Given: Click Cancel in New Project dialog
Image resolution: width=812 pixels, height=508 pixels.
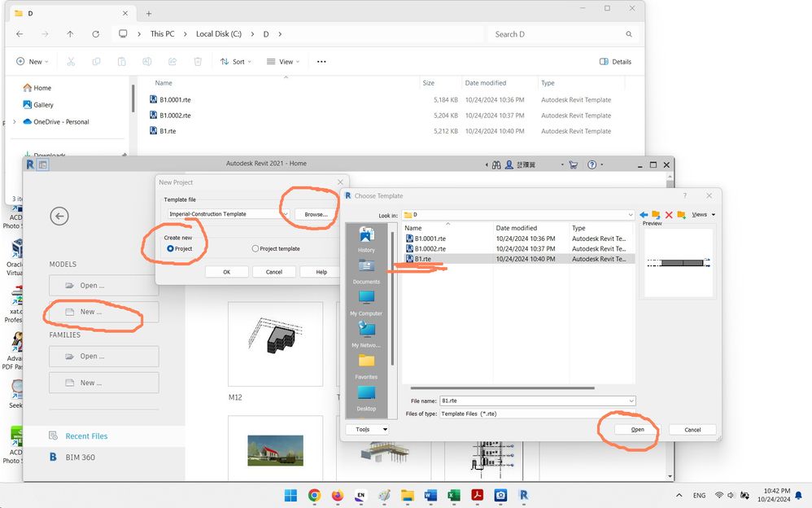Looking at the screenshot, I should 274,272.
